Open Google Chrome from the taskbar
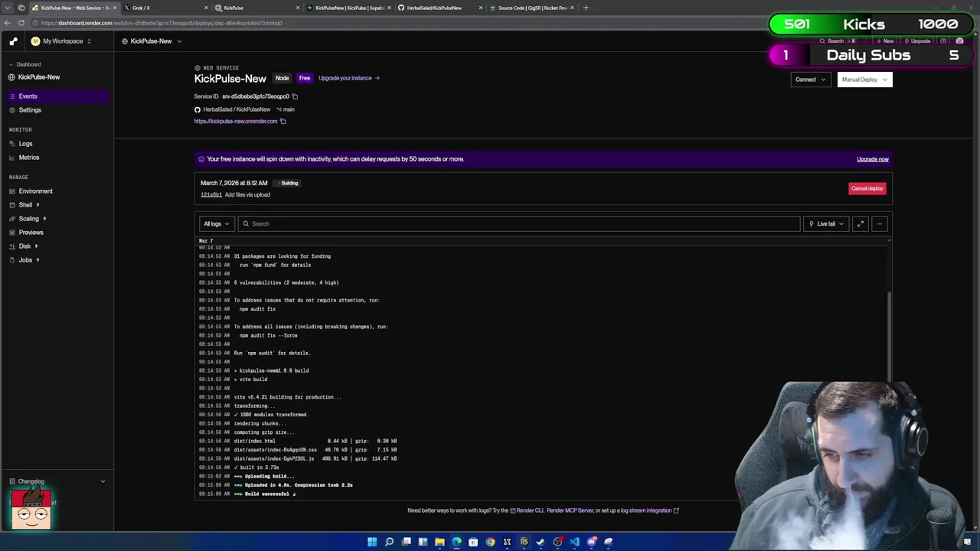This screenshot has width=980, height=551. click(x=490, y=542)
